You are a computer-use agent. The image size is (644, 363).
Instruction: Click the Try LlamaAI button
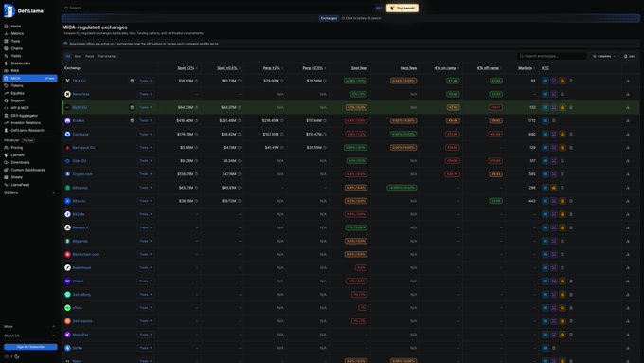tap(402, 8)
